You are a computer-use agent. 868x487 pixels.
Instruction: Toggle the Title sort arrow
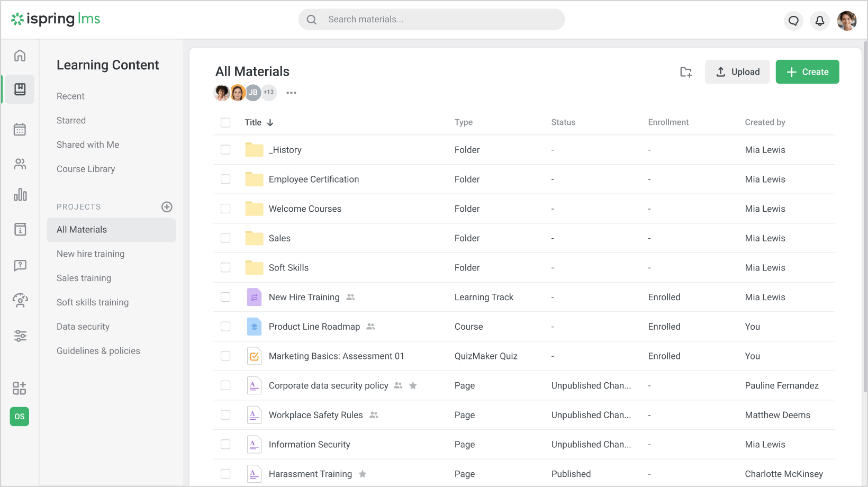coord(270,122)
